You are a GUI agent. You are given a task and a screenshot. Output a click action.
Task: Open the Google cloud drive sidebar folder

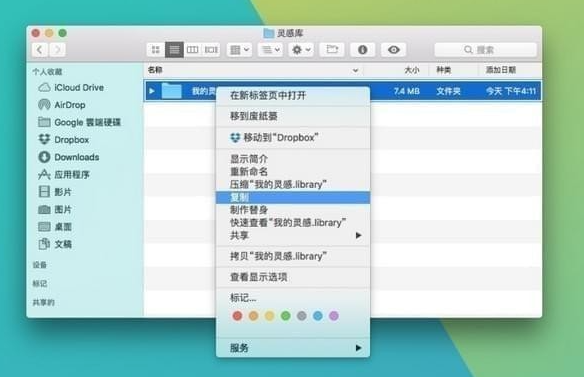80,122
